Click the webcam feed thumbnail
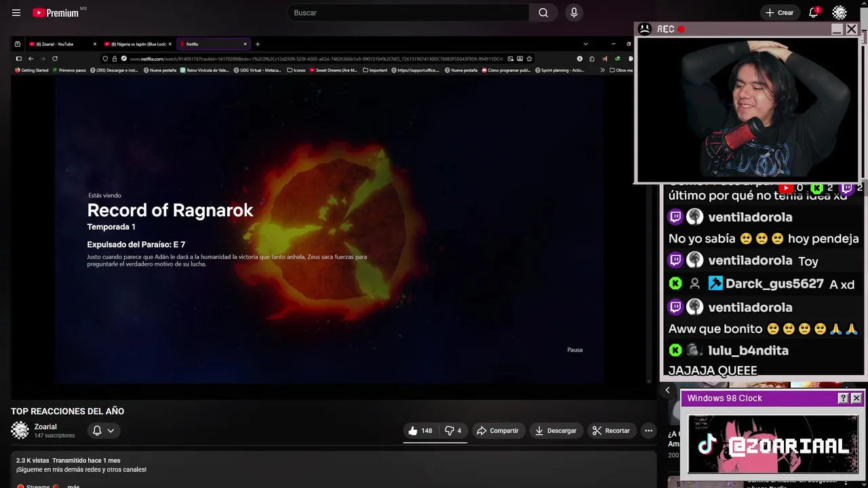 749,109
